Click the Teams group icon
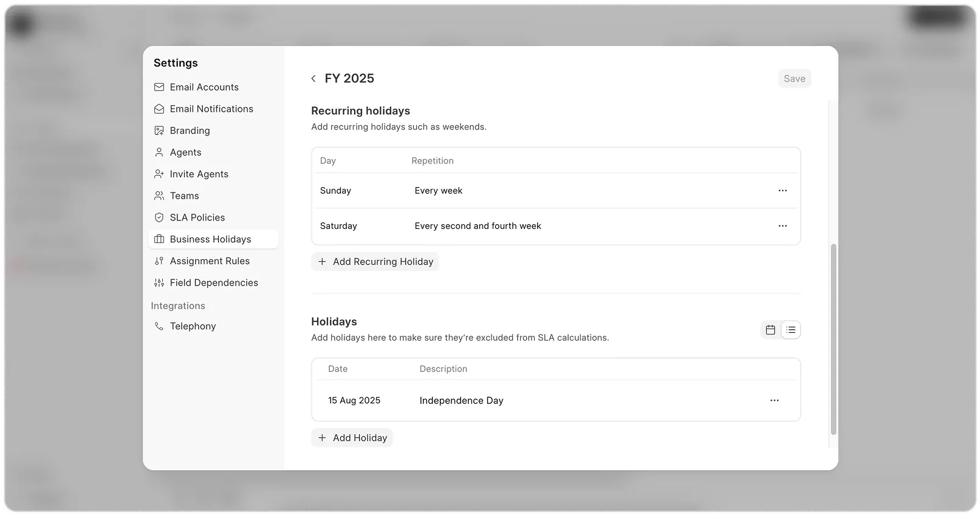This screenshot has height=515, width=980. point(159,196)
